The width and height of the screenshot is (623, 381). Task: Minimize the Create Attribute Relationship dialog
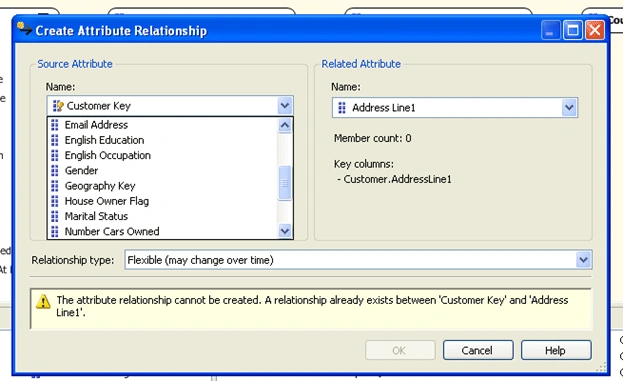pos(550,30)
